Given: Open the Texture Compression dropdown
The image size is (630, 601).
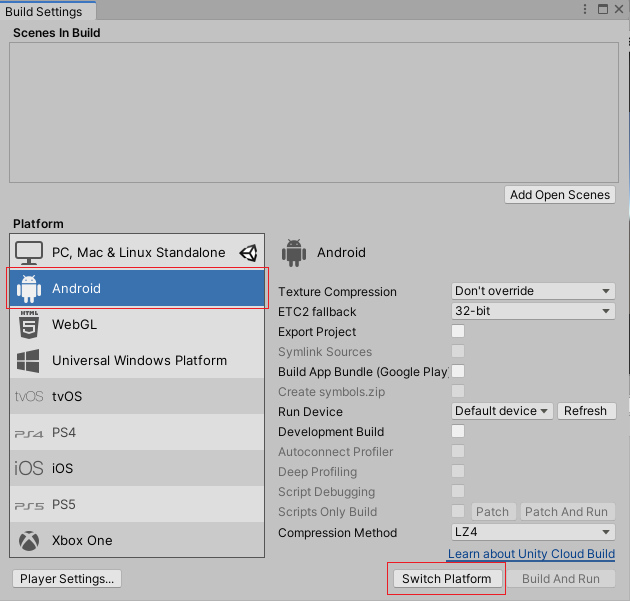Looking at the screenshot, I should 533,291.
